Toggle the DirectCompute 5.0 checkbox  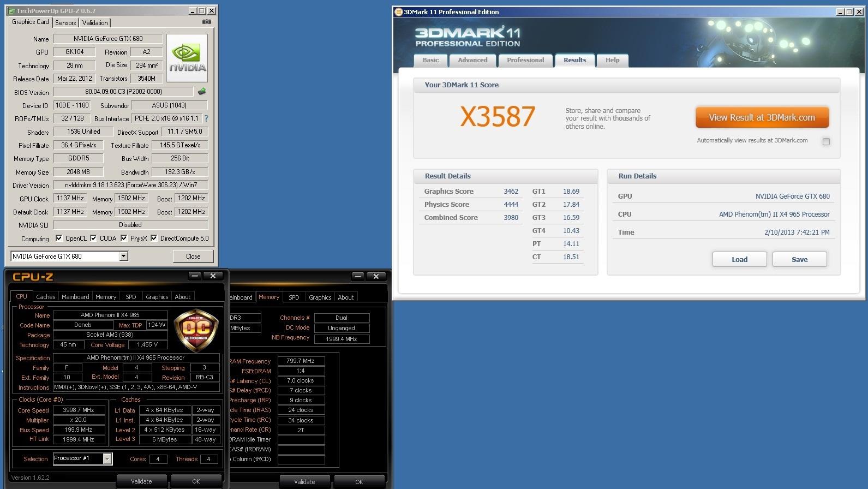[154, 238]
